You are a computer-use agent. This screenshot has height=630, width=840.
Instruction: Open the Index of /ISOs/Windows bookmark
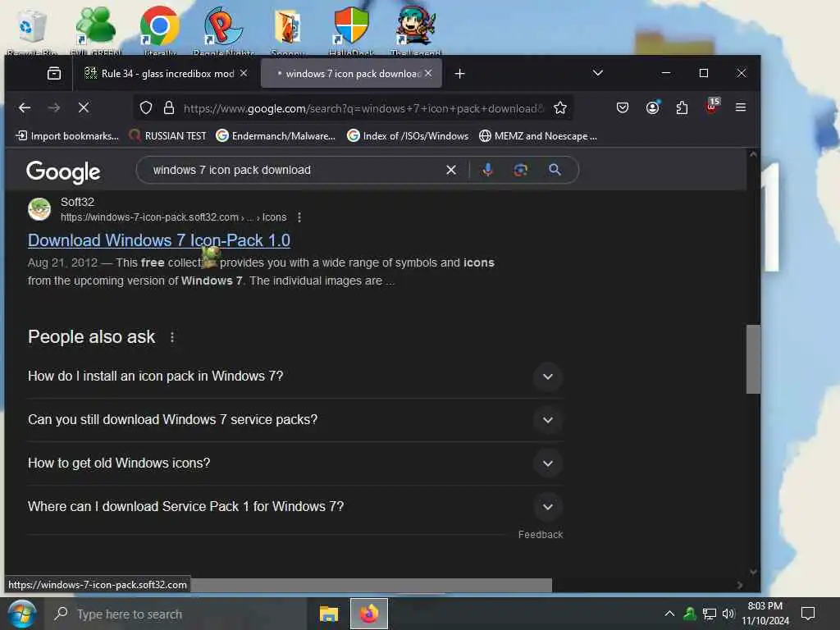coord(408,136)
